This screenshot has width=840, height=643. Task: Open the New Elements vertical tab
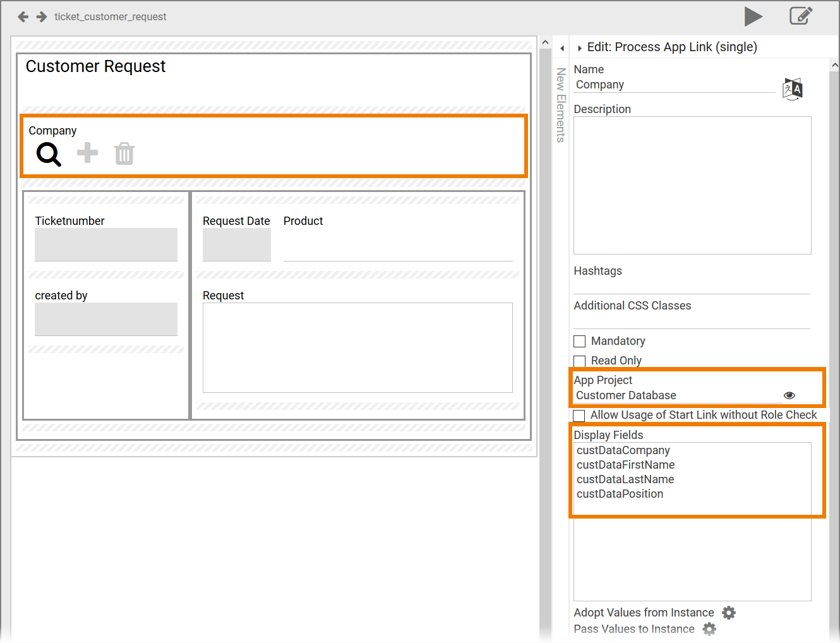tap(560, 105)
